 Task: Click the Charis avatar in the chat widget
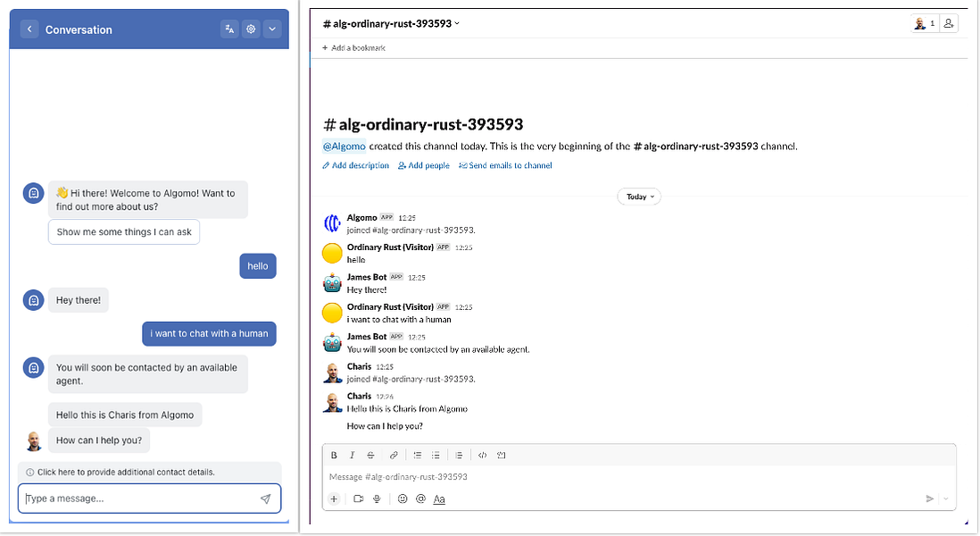34,441
